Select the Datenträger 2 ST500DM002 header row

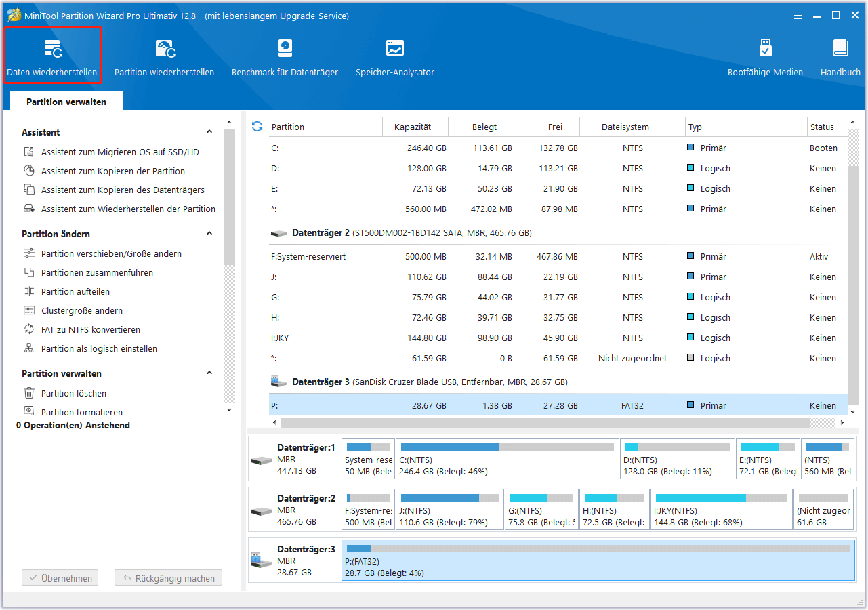click(558, 233)
